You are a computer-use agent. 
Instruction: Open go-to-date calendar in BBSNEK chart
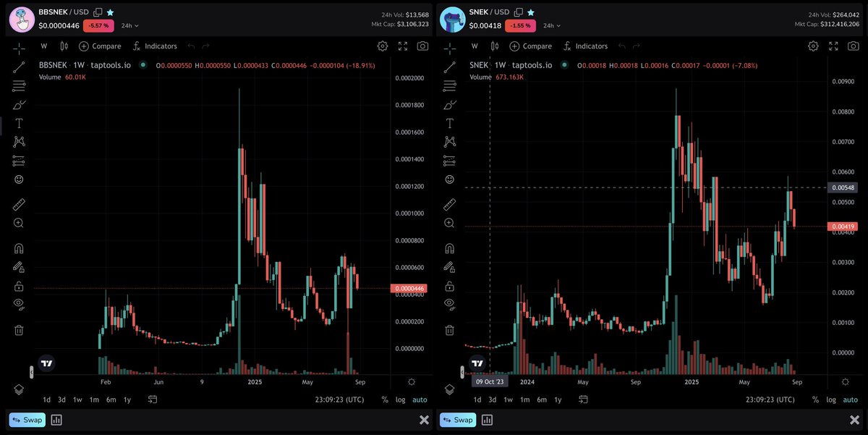(153, 400)
